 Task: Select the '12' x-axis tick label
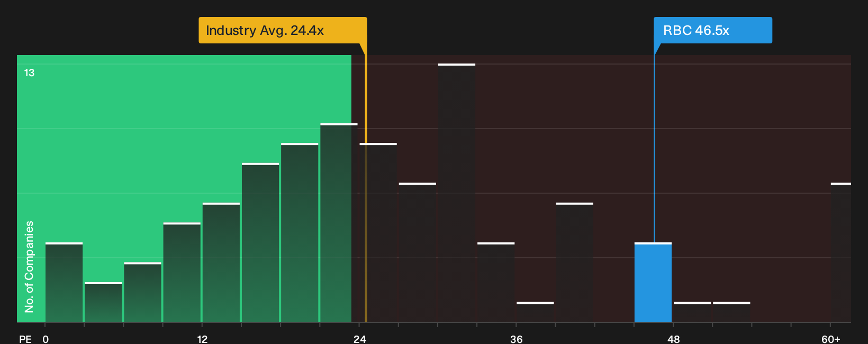[x=202, y=339]
